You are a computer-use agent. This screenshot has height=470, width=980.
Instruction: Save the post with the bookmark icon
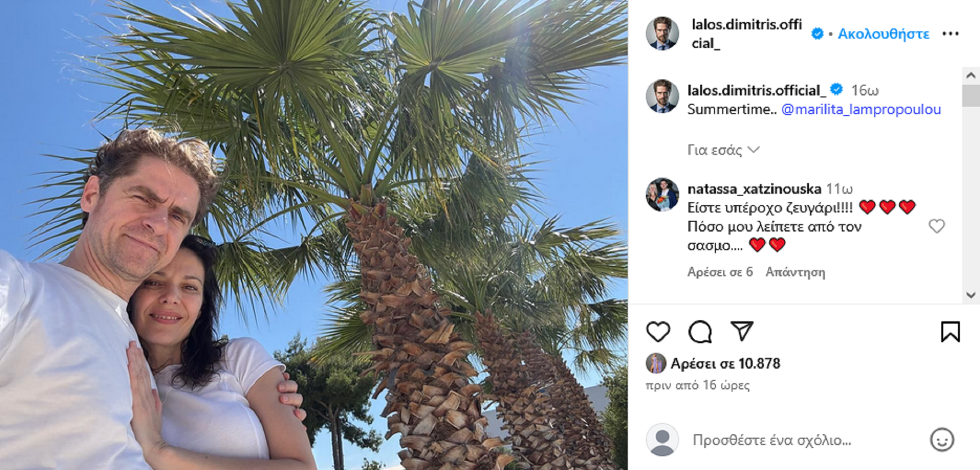[x=950, y=331]
